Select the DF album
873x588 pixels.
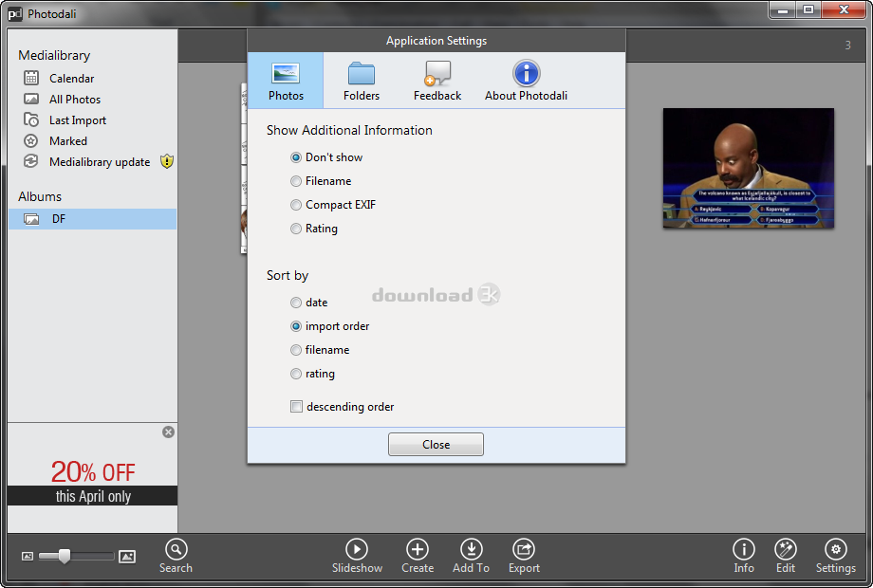92,219
